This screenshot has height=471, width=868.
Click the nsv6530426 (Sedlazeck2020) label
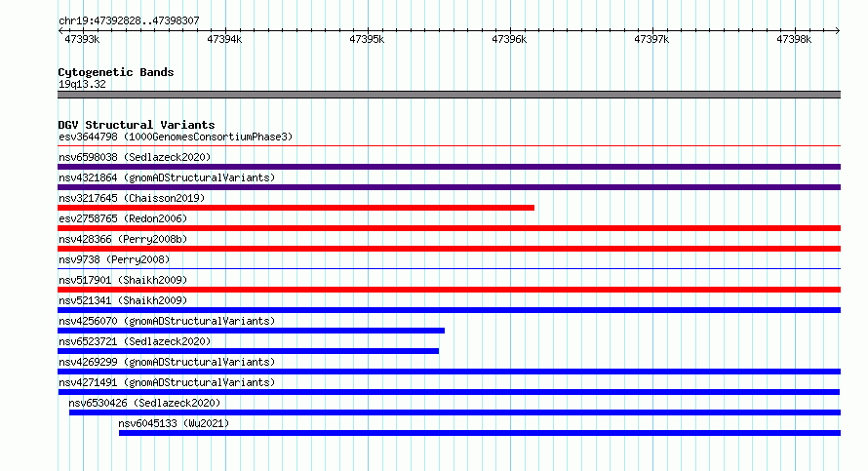coord(144,403)
